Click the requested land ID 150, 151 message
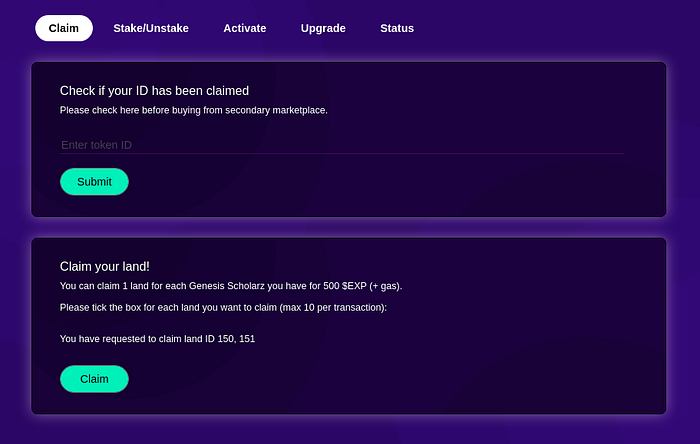Image resolution: width=700 pixels, height=444 pixels. pyautogui.click(x=157, y=339)
